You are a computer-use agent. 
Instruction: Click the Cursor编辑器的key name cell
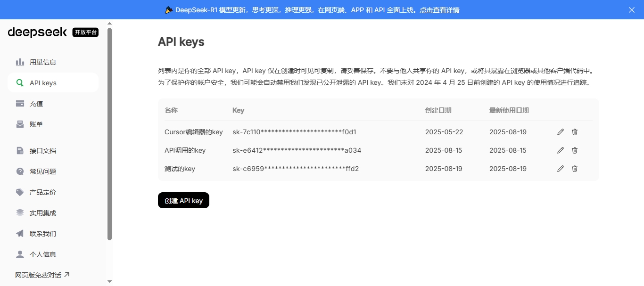click(194, 132)
